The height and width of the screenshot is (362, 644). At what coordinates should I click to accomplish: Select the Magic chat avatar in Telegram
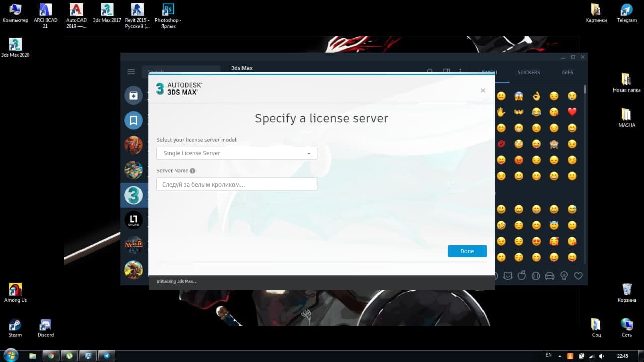133,245
